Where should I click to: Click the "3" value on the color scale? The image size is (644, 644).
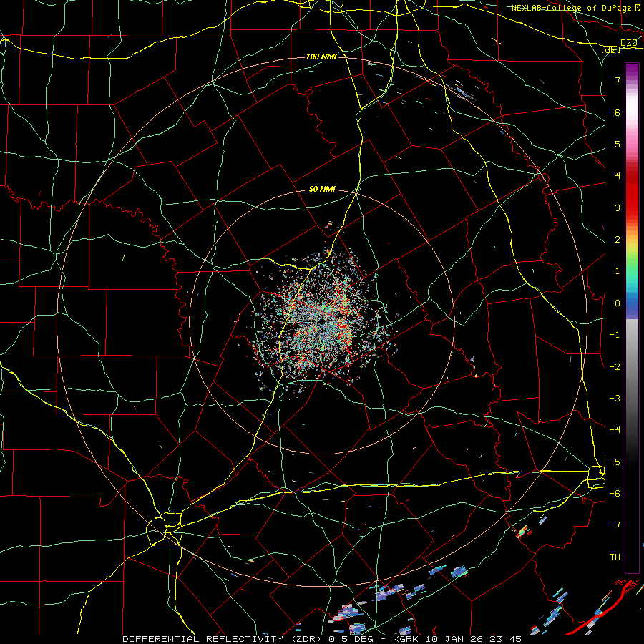(618, 208)
